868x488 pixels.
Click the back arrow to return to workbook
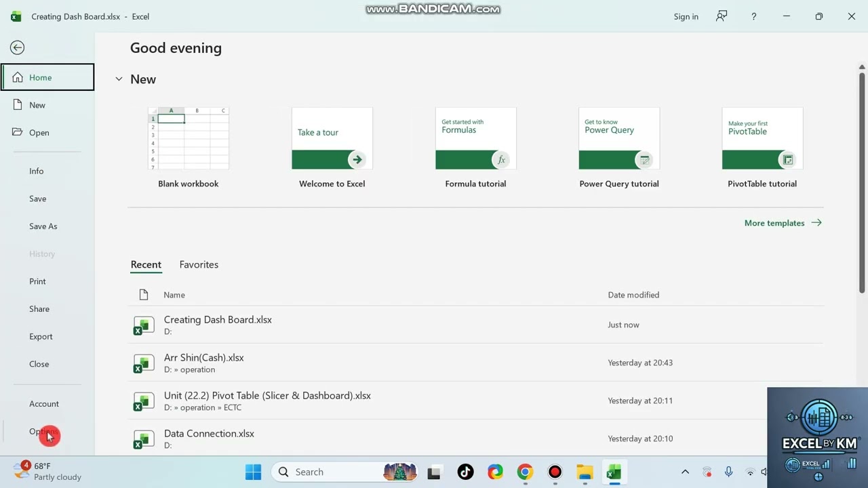(x=18, y=47)
